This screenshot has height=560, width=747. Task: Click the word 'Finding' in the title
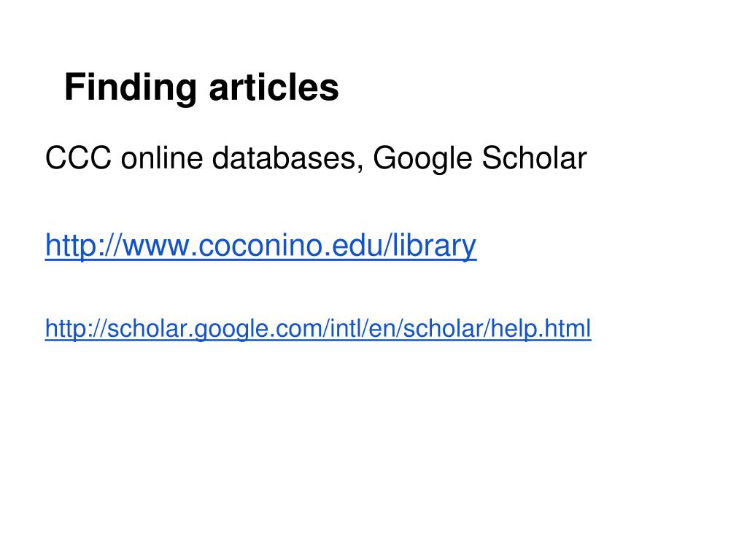pyautogui.click(x=130, y=88)
